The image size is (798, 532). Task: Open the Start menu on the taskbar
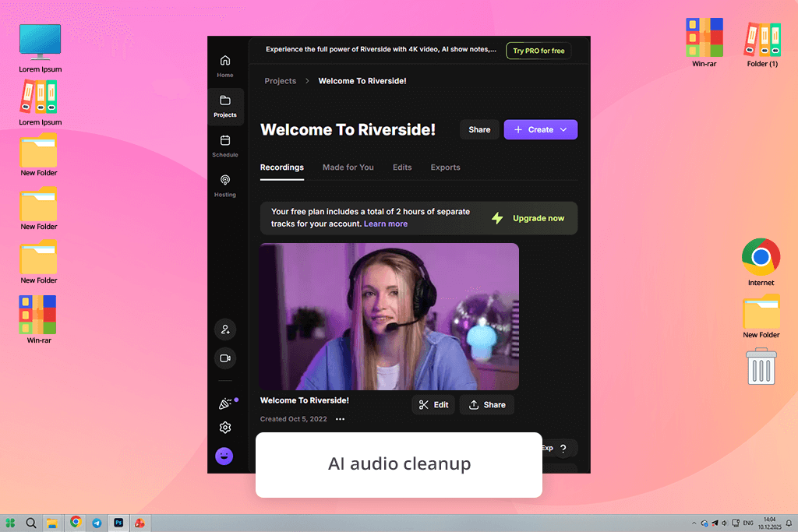point(10,523)
